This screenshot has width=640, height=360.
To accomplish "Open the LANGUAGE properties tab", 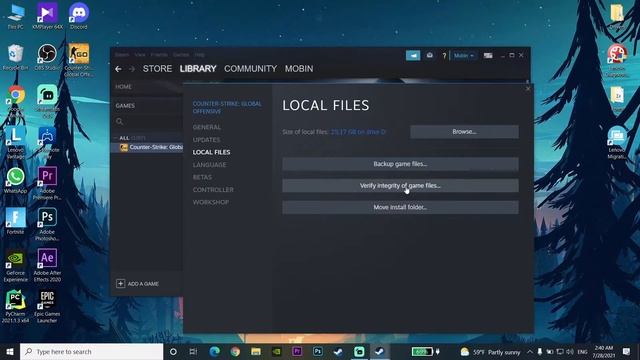I will point(209,165).
